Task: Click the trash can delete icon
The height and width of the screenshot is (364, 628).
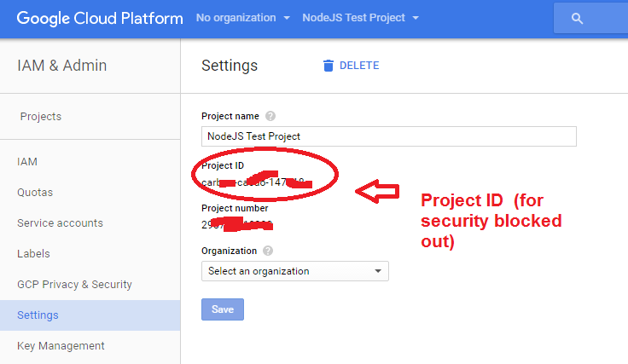Action: click(329, 66)
